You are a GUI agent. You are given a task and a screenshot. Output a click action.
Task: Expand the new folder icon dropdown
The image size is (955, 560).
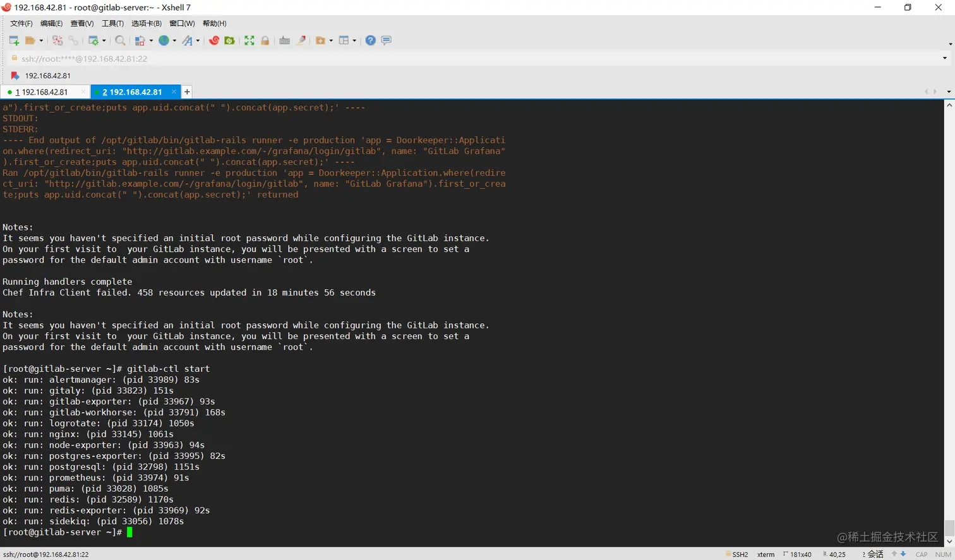(331, 40)
